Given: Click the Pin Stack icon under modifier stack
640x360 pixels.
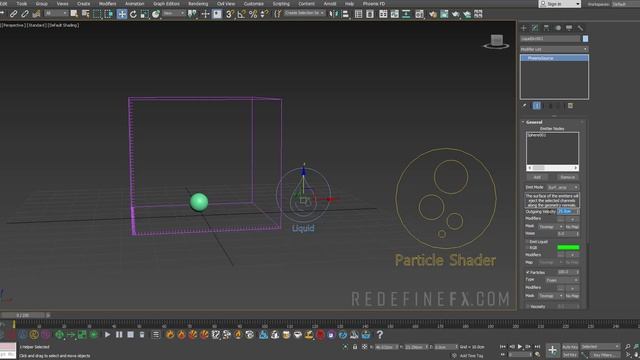Looking at the screenshot, I should tap(525, 106).
